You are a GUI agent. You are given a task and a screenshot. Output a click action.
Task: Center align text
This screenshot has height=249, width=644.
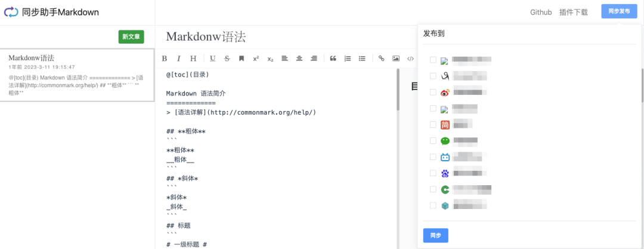299,59
